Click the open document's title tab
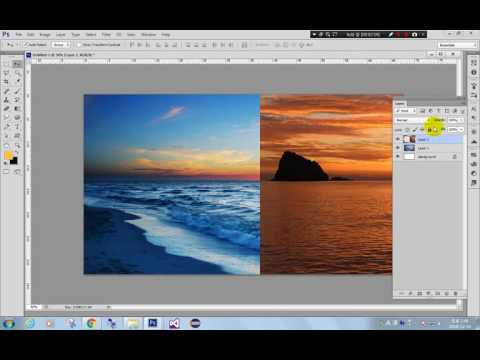 [x=62, y=54]
